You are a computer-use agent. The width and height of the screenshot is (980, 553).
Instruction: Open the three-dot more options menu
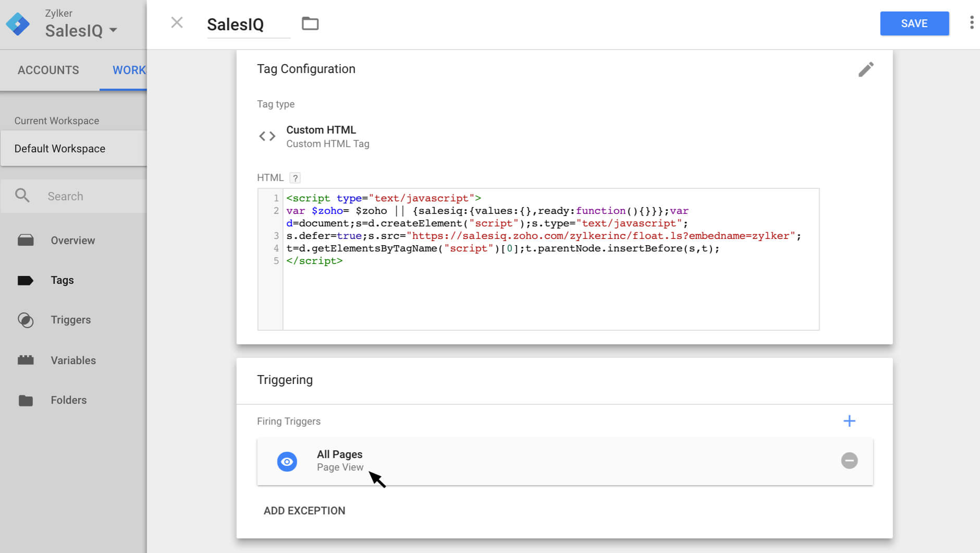pyautogui.click(x=972, y=23)
